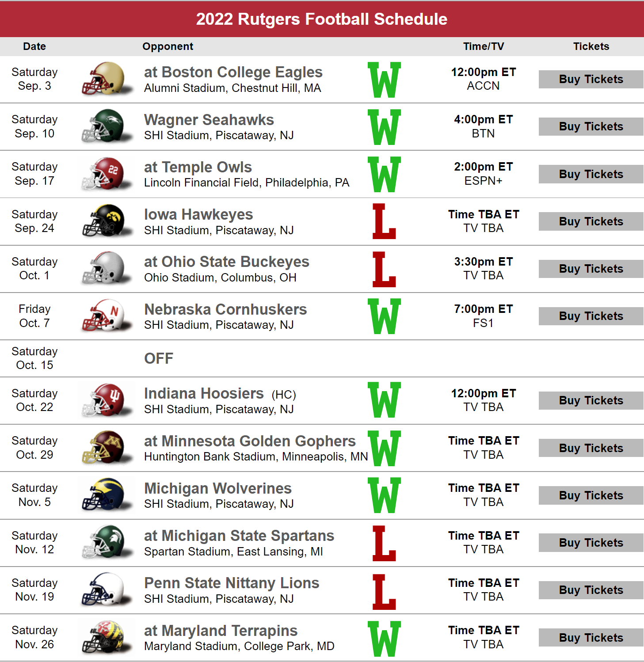This screenshot has height=662, width=644.
Task: Open the at Michigan State Spartans link
Action: (239, 536)
